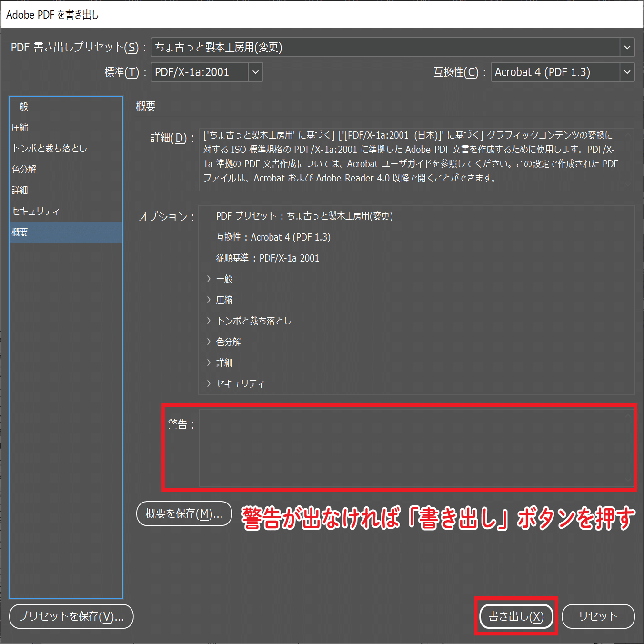
Task: Open the 標準 PDF/X-1a:2001 dropdown
Action: tap(207, 72)
